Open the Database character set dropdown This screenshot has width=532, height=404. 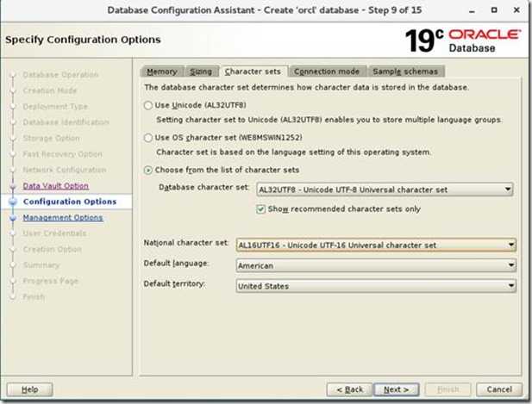click(x=385, y=190)
